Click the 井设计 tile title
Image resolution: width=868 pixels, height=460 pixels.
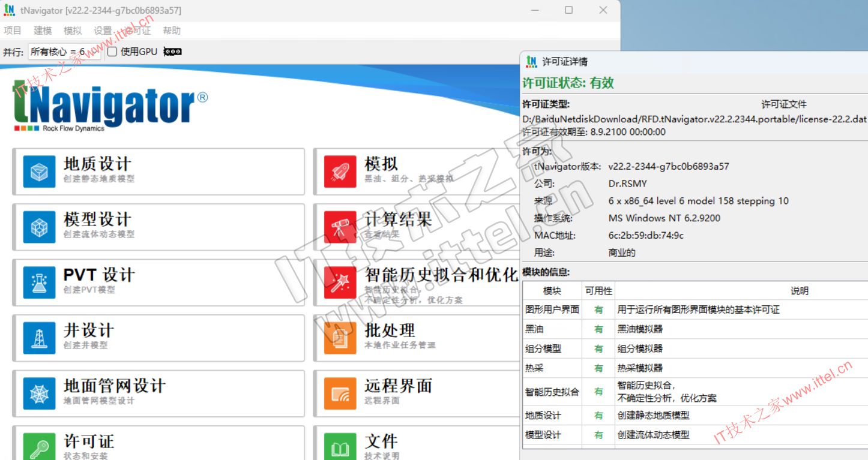click(88, 330)
